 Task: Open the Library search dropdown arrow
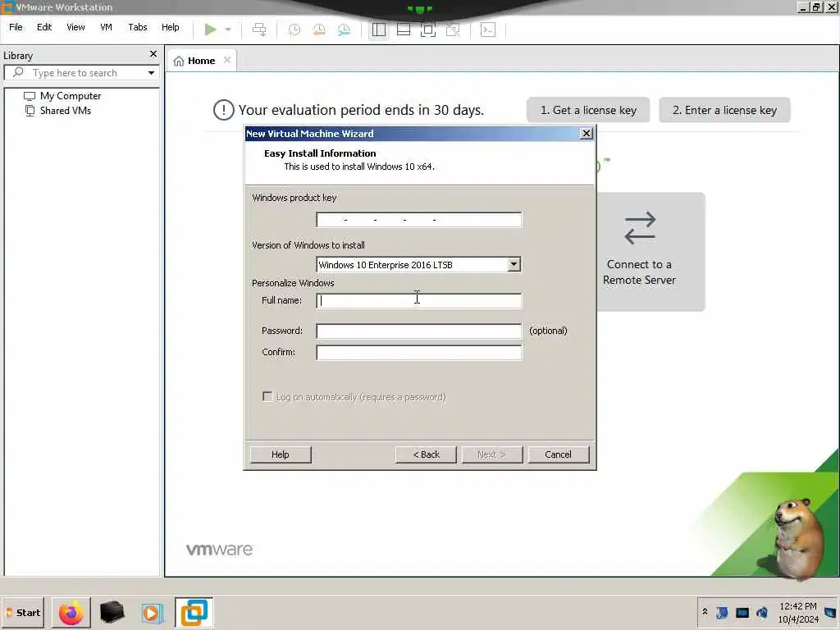(151, 73)
